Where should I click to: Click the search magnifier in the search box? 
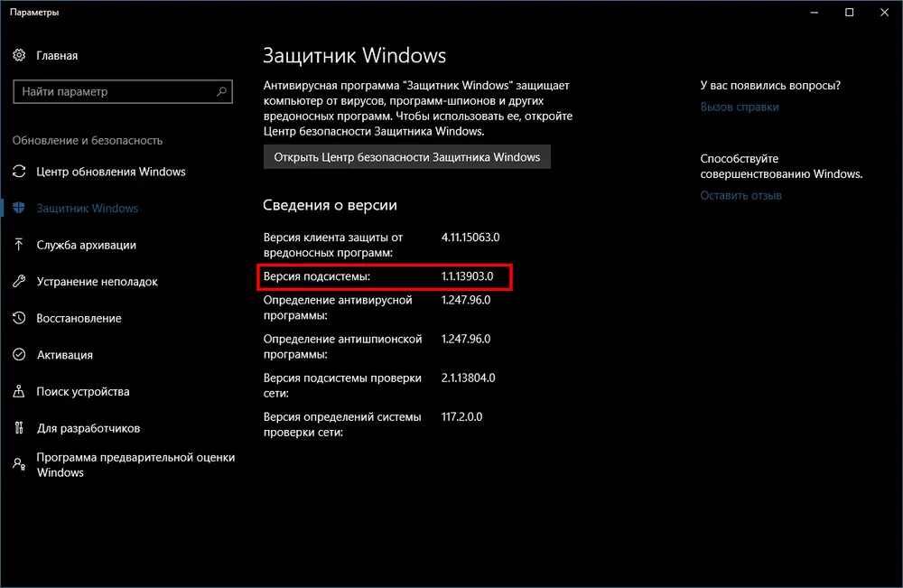(x=220, y=91)
